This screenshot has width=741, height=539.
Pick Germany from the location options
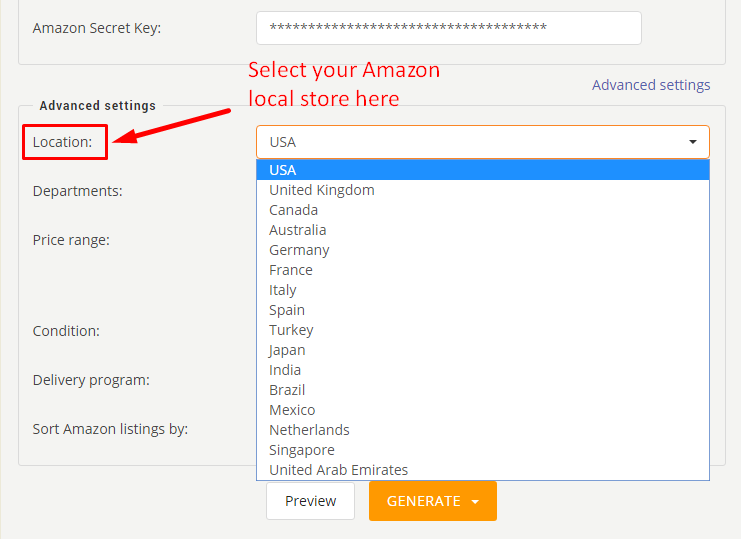coord(483,250)
